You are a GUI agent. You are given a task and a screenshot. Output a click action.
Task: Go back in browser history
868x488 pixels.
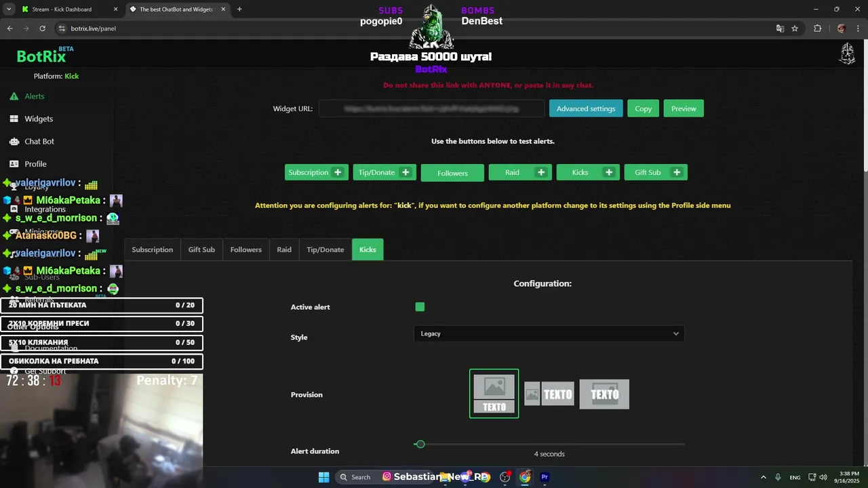point(9,28)
